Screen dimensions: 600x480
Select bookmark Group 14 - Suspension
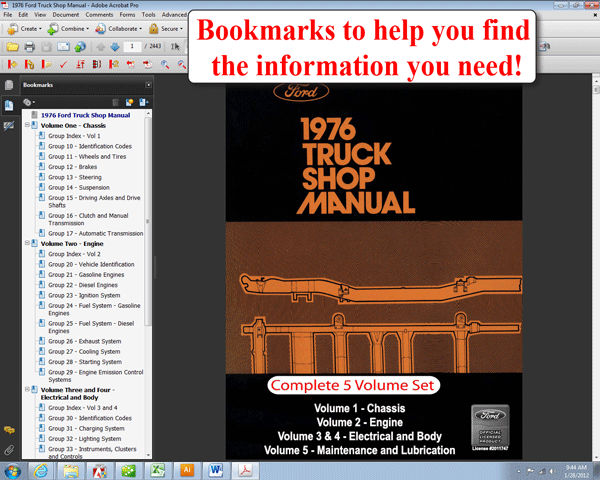pyautogui.click(x=79, y=188)
